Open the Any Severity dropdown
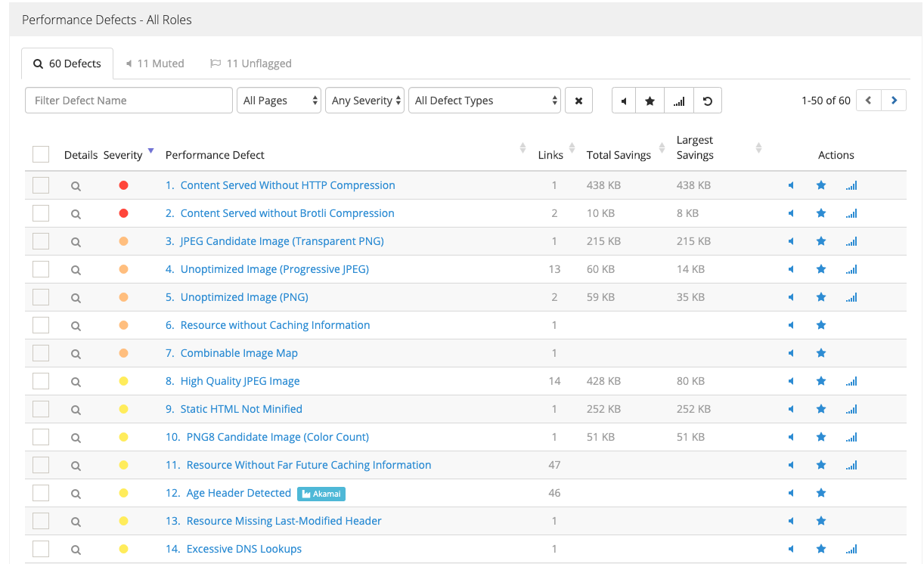Image resolution: width=924 pixels, height=564 pixels. pos(364,101)
